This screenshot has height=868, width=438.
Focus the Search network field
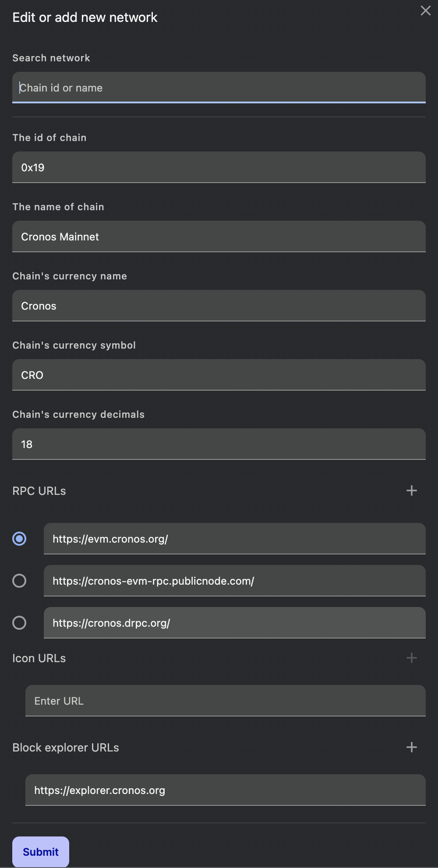click(x=219, y=88)
